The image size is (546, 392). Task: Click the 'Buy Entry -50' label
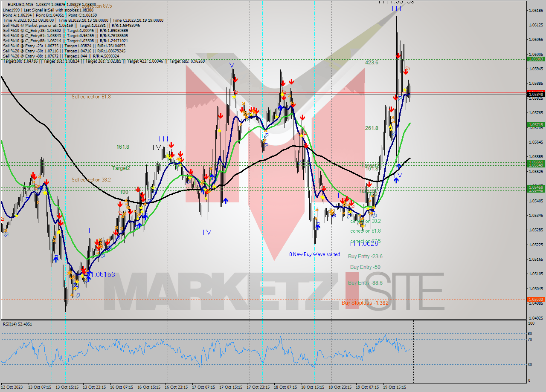[365, 267]
